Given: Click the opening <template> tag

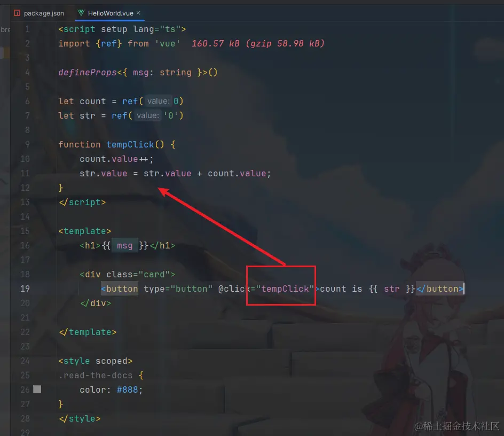Looking at the screenshot, I should 85,231.
